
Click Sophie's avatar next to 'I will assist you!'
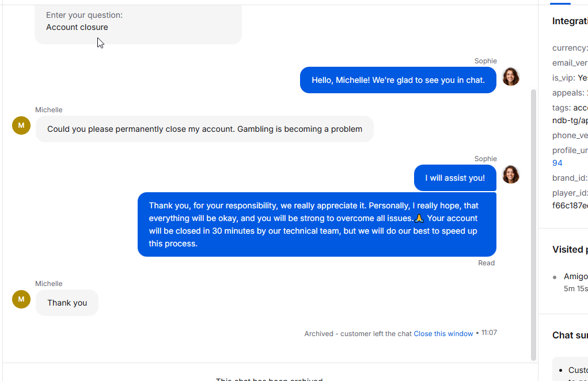(511, 174)
